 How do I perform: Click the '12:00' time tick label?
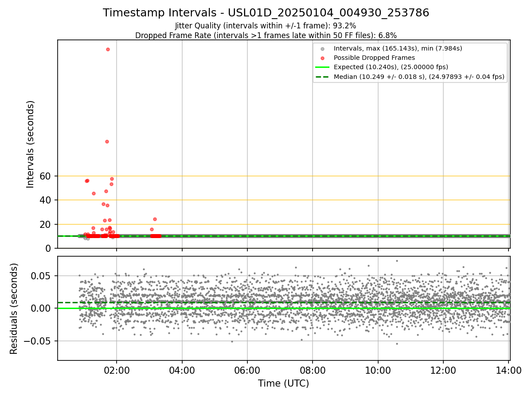point(443,369)
